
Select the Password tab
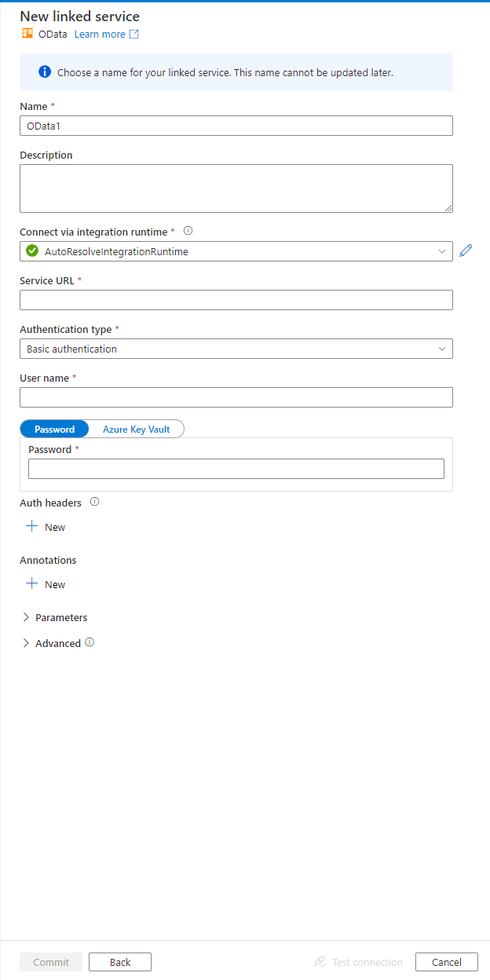54,429
